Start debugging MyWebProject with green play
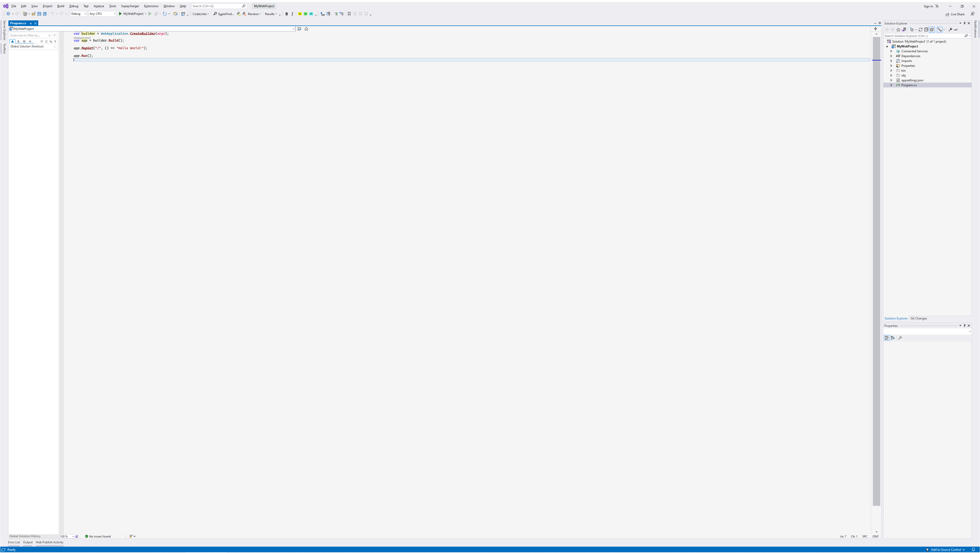 [x=120, y=14]
